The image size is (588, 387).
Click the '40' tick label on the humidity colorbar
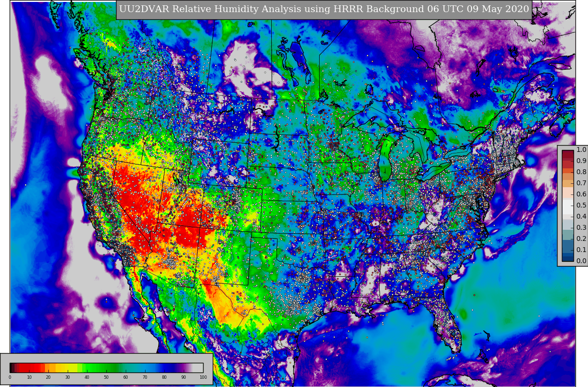87,377
